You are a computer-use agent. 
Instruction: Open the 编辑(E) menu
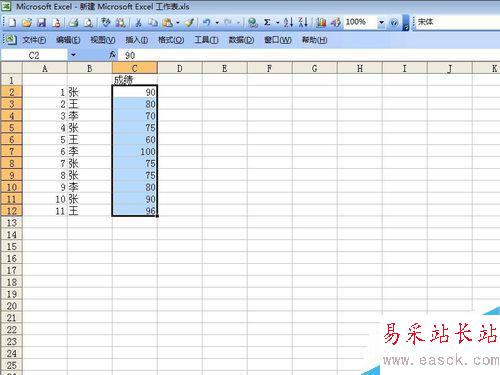coord(68,40)
